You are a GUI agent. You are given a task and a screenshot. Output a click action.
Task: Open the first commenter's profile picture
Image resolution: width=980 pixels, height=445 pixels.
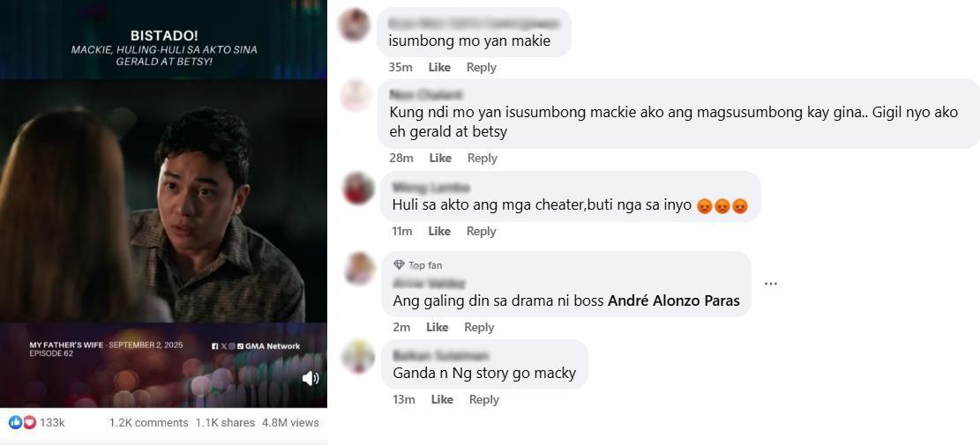pyautogui.click(x=354, y=25)
